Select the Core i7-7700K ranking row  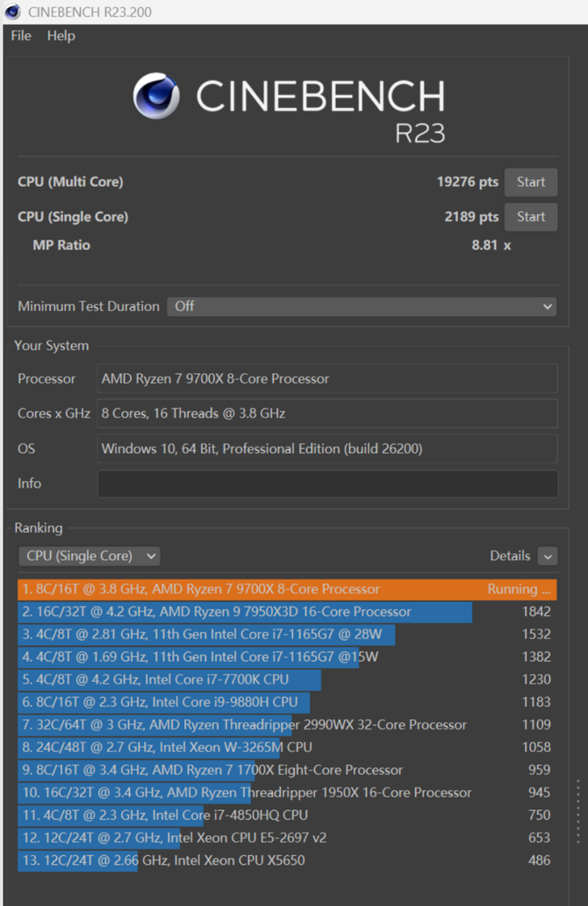click(x=287, y=679)
